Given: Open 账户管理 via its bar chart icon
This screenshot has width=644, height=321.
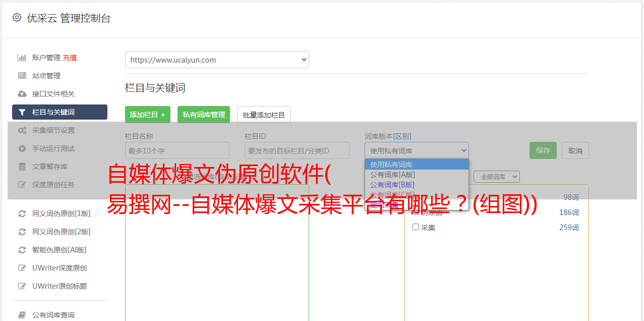Looking at the screenshot, I should click(22, 58).
